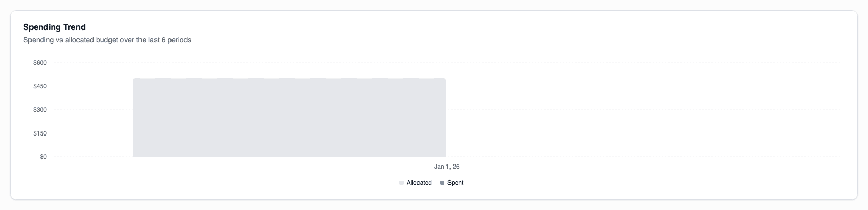Click the $150 y-axis label

click(40, 133)
